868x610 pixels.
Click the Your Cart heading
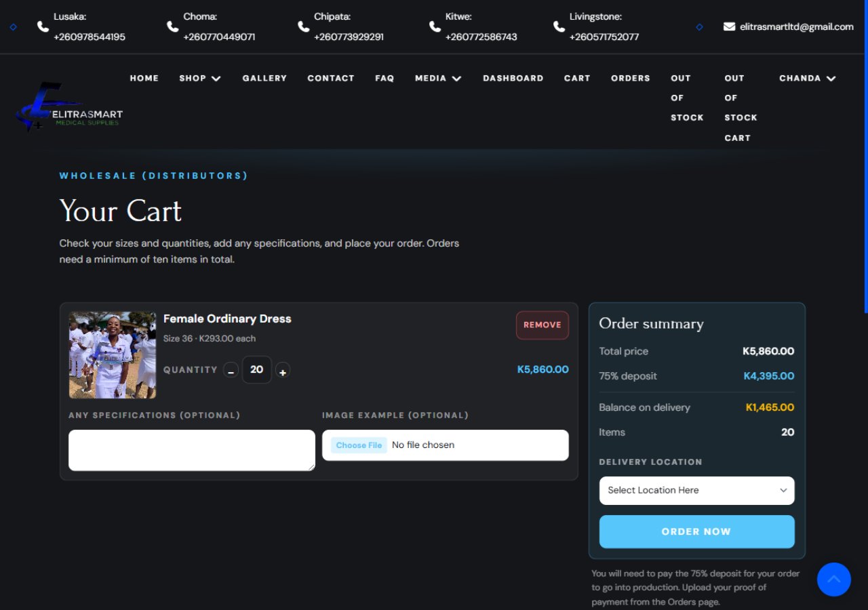pos(121,211)
